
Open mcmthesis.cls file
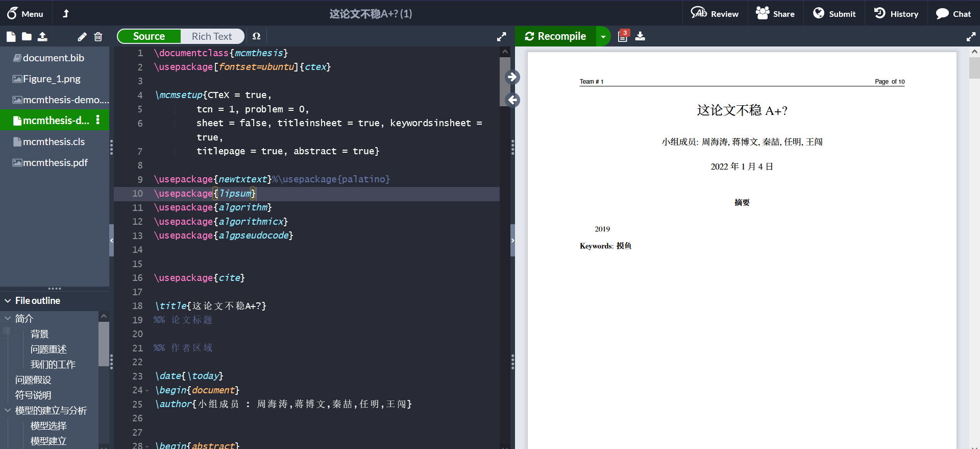point(55,141)
